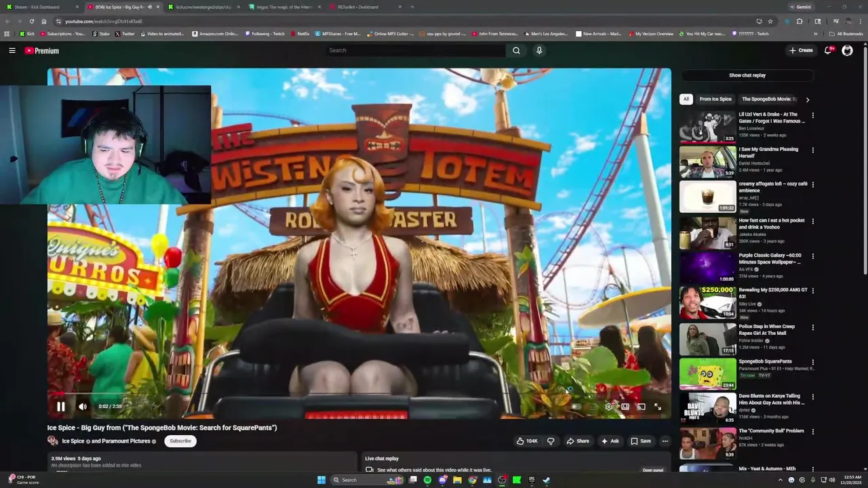The image size is (868, 488).
Task: Show hidden system tray icons
Action: (780, 480)
